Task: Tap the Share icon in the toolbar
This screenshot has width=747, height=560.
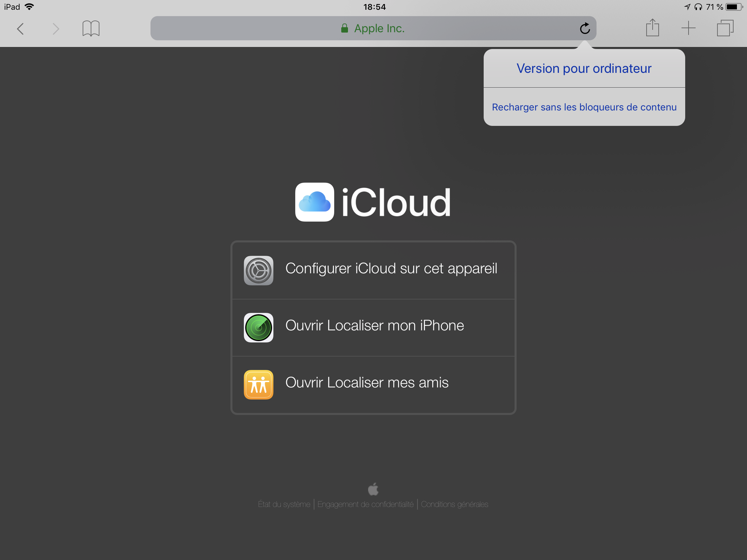Action: pyautogui.click(x=652, y=28)
